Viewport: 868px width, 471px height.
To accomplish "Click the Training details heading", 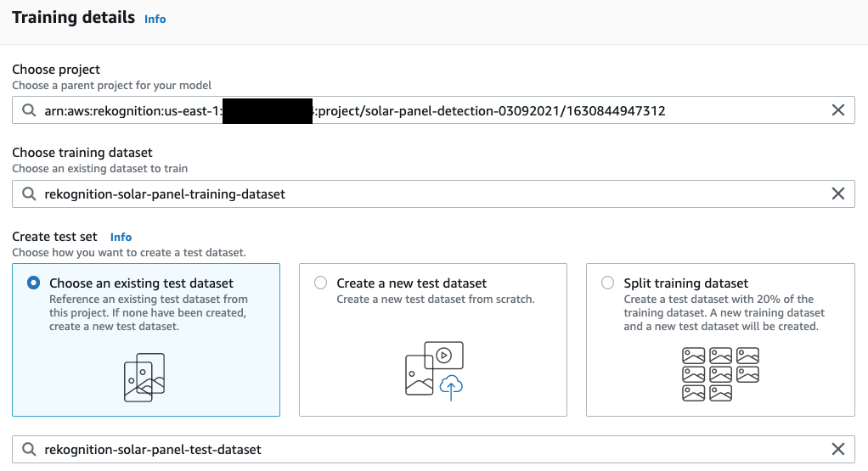I will [74, 17].
